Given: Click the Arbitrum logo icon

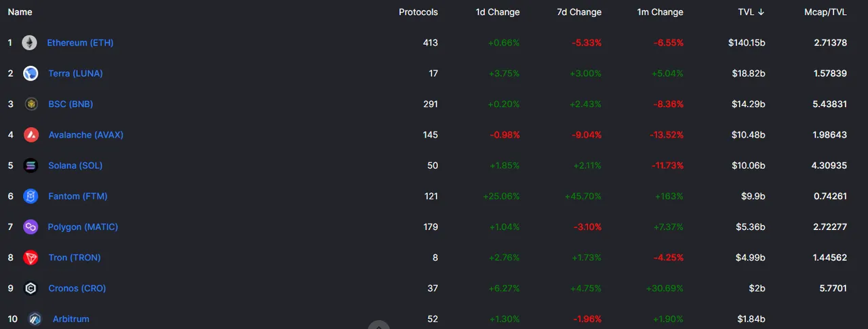Looking at the screenshot, I should pyautogui.click(x=35, y=319).
